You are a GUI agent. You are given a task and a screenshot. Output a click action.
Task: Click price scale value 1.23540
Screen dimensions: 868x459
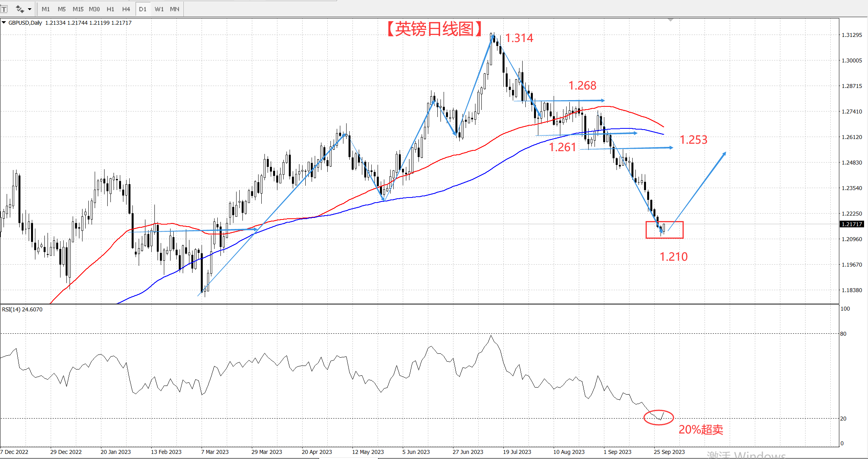click(851, 188)
